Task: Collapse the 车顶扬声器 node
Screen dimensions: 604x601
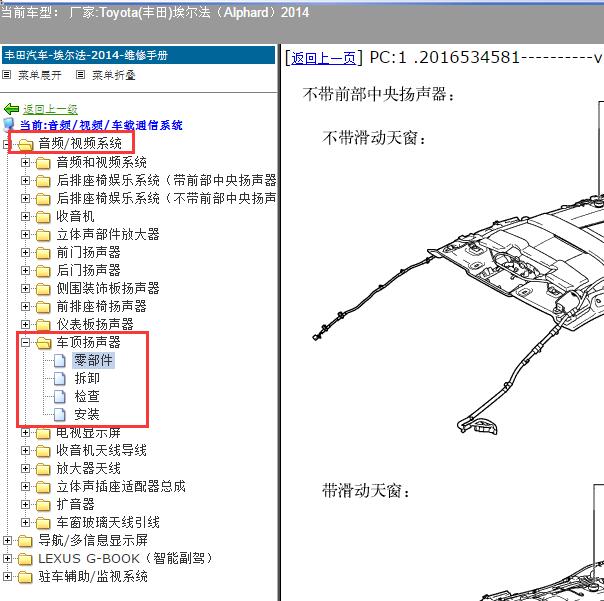Action: tap(25, 342)
